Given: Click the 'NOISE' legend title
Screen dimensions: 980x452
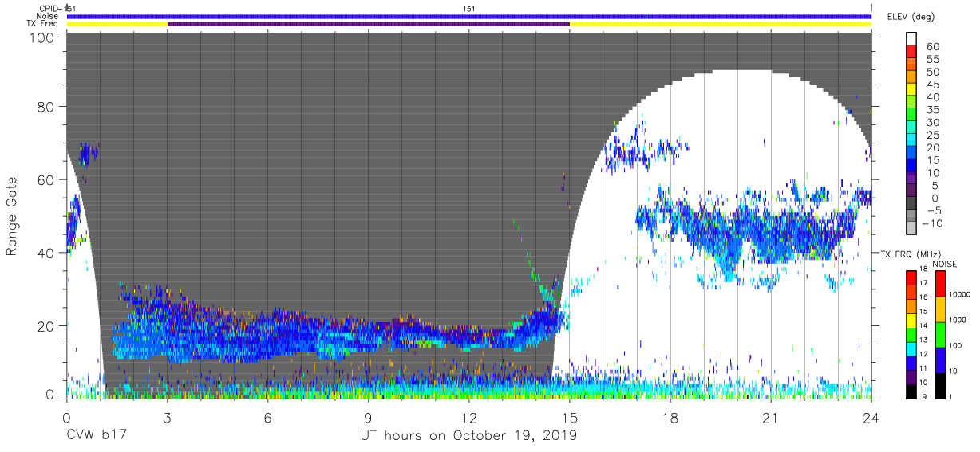Looking at the screenshot, I should coord(946,264).
